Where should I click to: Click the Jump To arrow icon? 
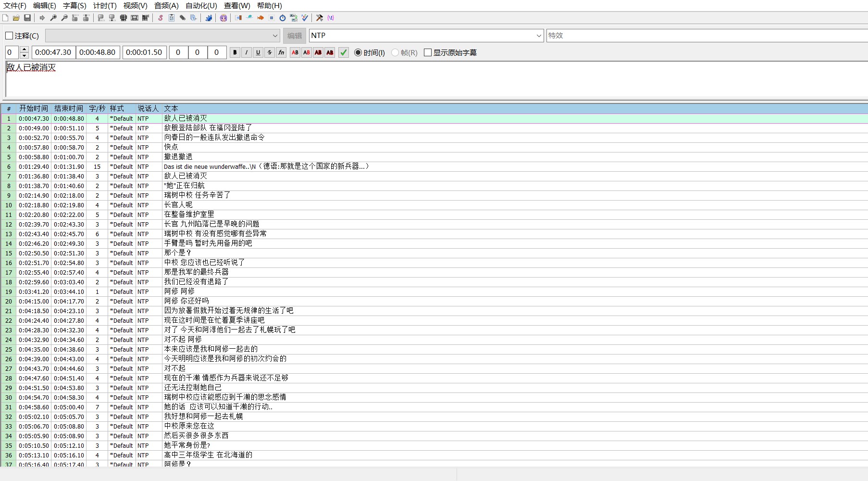point(42,18)
